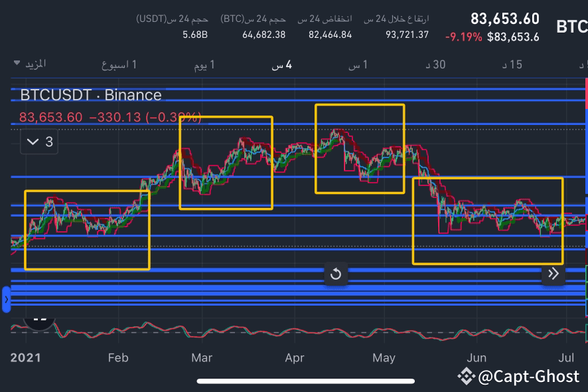Click the red −330.13 change readout in chart
Image resolution: width=588 pixels, height=392 pixels.
point(115,117)
